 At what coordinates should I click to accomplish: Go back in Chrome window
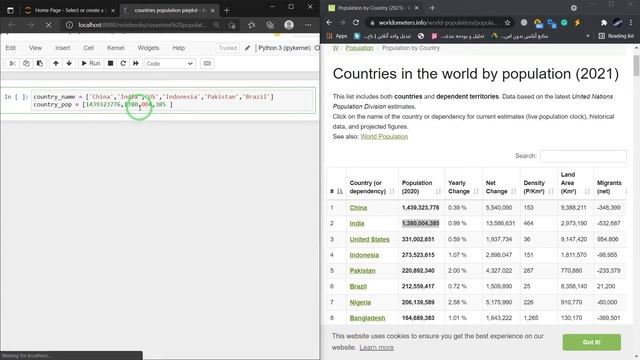coord(329,22)
